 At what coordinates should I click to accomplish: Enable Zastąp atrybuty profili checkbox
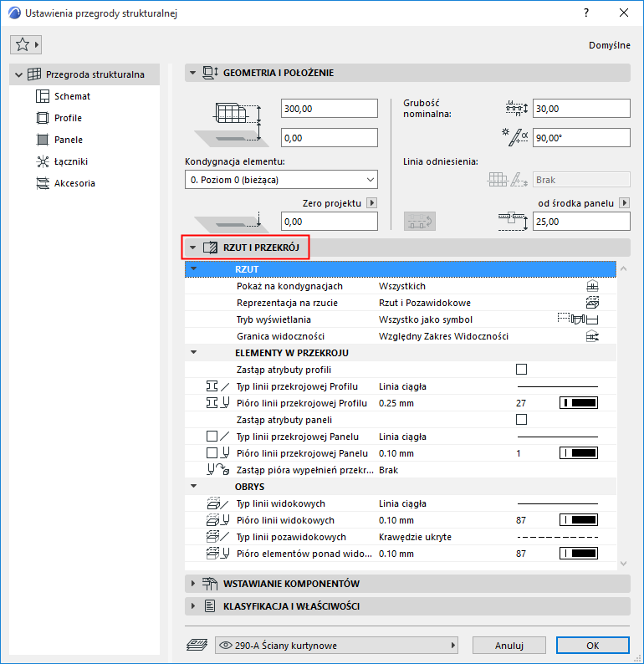pos(521,370)
